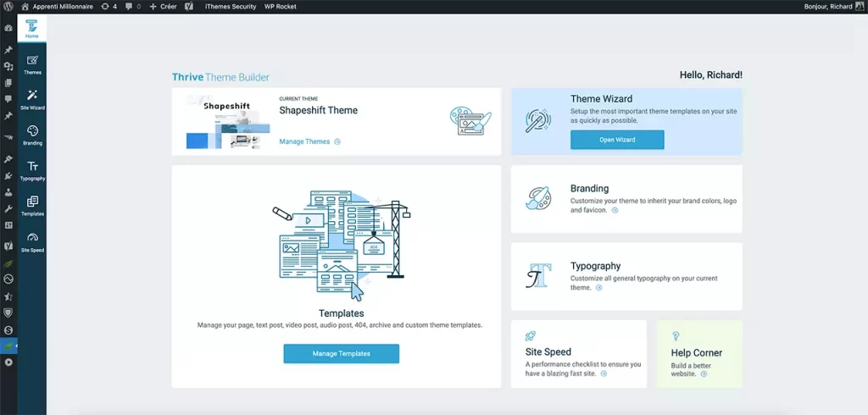Click the Templates crane illustration
This screenshot has width=868, height=415.
341,246
